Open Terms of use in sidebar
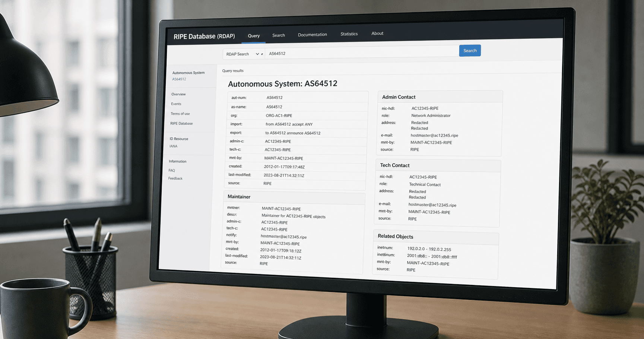 [x=180, y=114]
